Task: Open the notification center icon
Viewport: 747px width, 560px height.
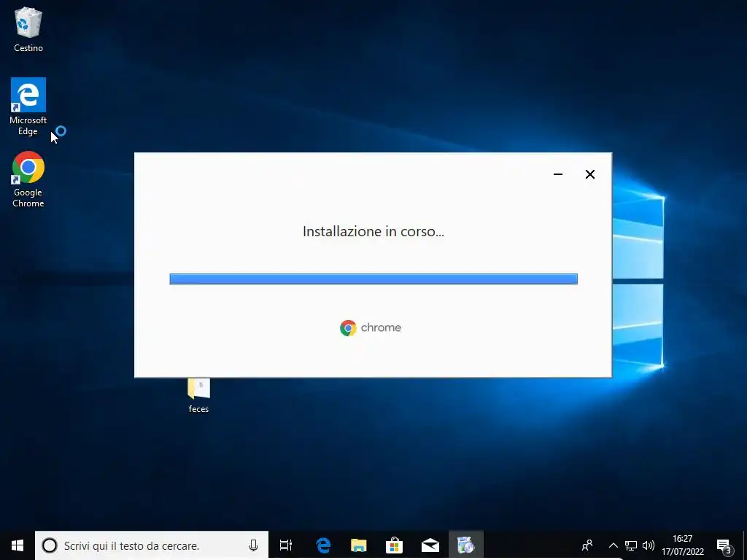Action: point(724,546)
